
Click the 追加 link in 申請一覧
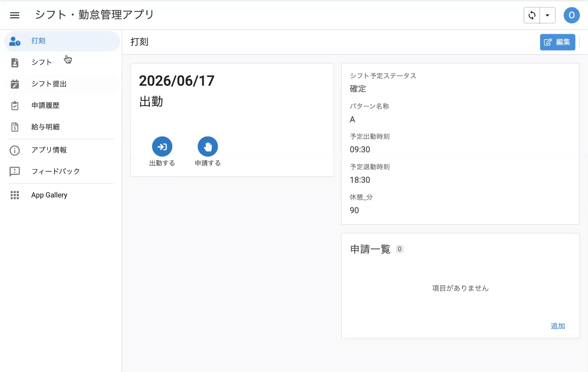click(x=558, y=326)
